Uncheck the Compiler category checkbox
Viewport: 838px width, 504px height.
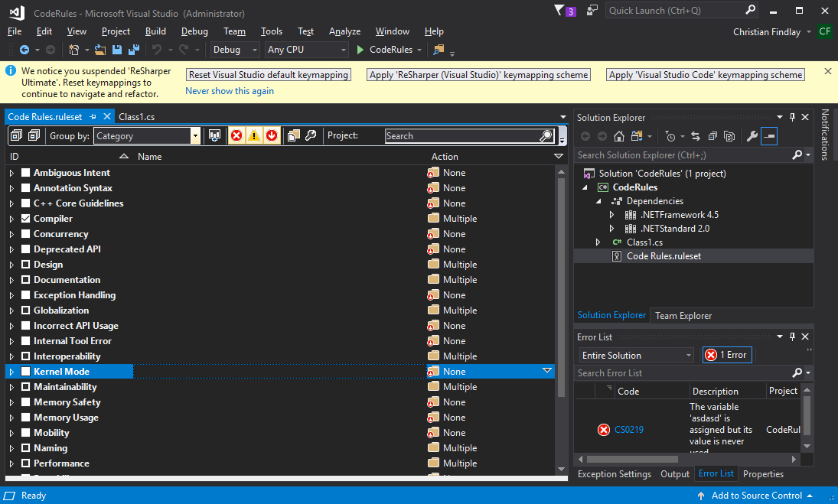pos(26,219)
